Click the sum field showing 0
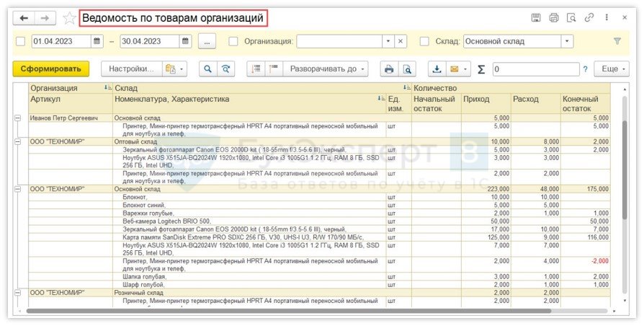This screenshot has width=644, height=326. (x=536, y=69)
